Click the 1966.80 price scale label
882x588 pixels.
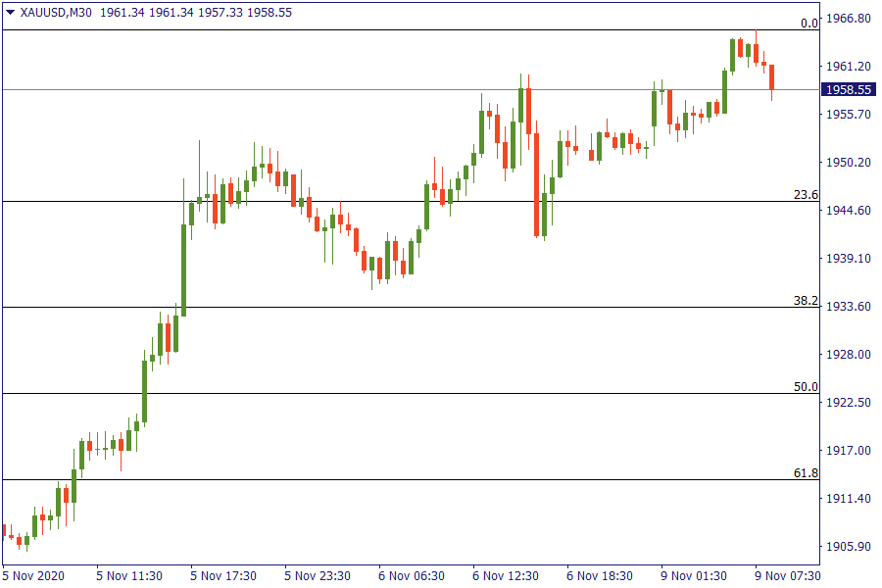pyautogui.click(x=849, y=19)
